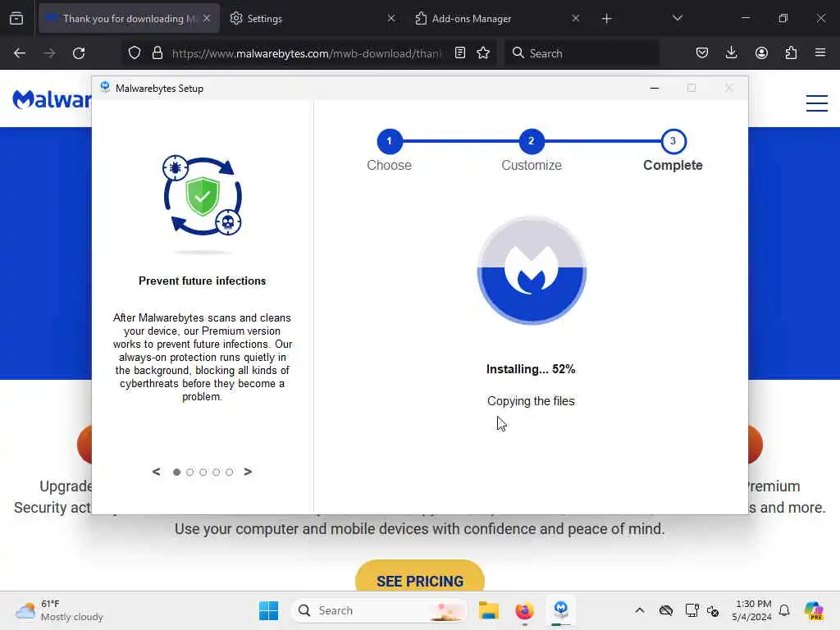840x630 pixels.
Task: Open the tracking protection shield icon
Action: click(x=135, y=53)
